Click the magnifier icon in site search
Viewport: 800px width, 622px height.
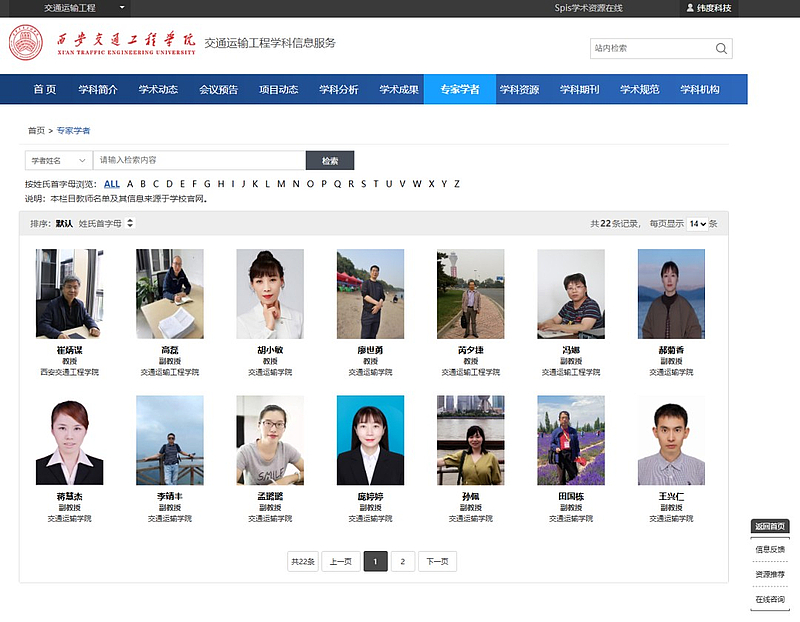click(x=721, y=48)
